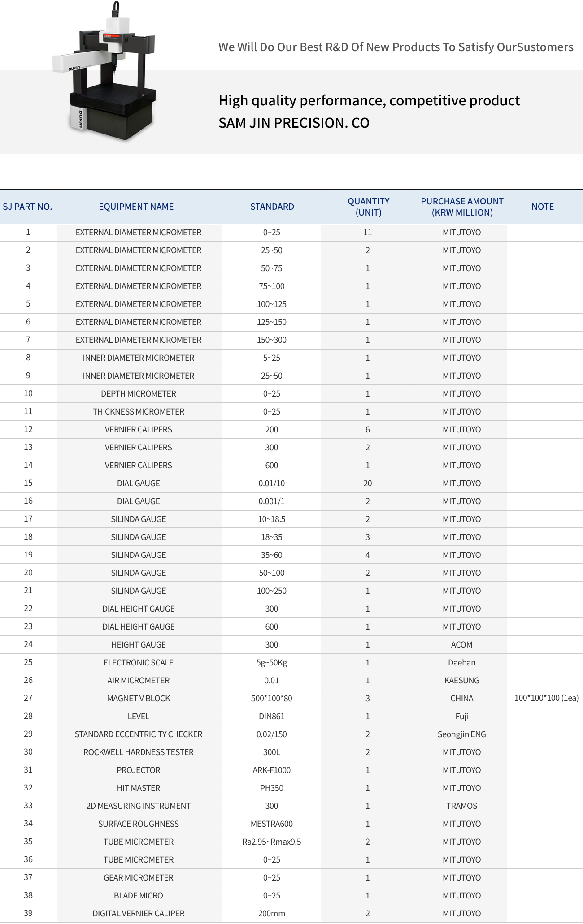The width and height of the screenshot is (583, 924).
Task: Click 'INNER DIAMETER MICROMETER' in row 8
Action: 139,358
